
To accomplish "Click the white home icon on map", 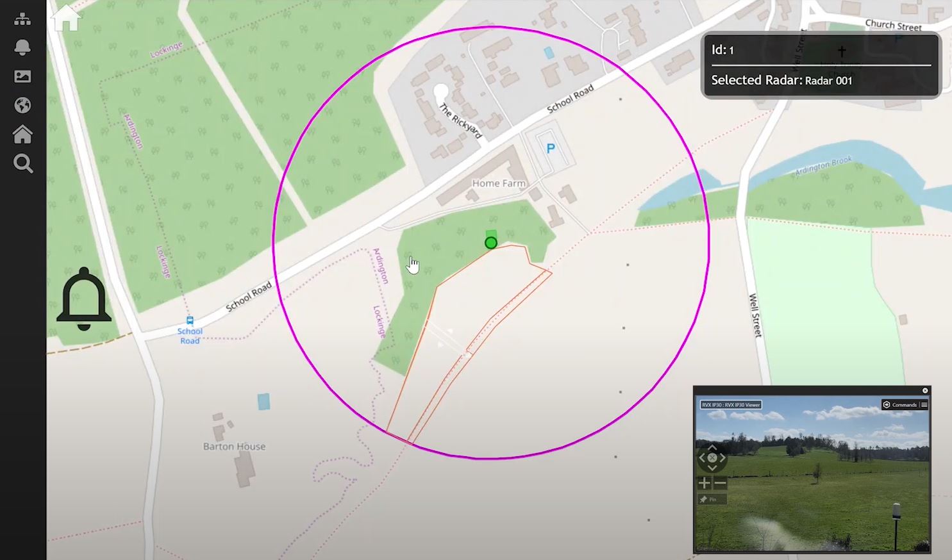I will 65,17.
